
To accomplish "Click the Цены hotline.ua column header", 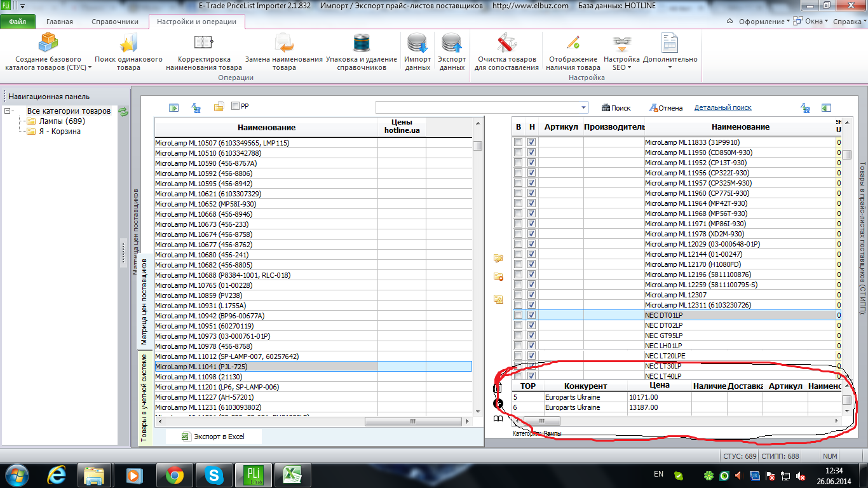I will (x=402, y=126).
